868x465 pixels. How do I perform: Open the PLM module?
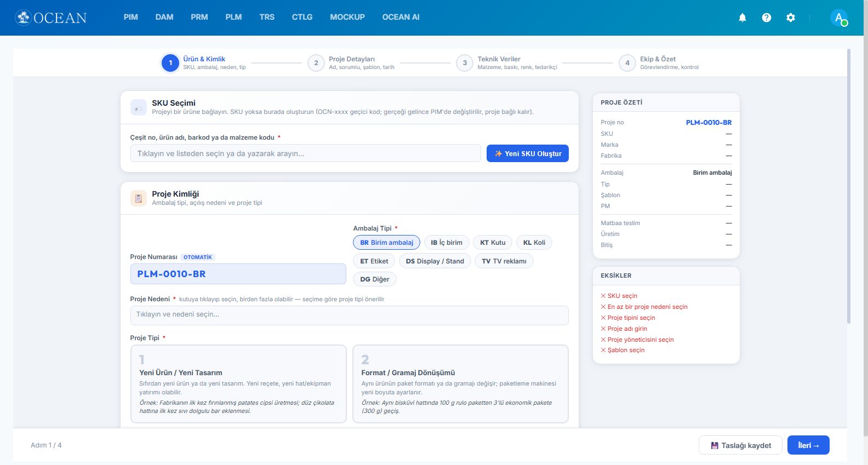point(233,17)
